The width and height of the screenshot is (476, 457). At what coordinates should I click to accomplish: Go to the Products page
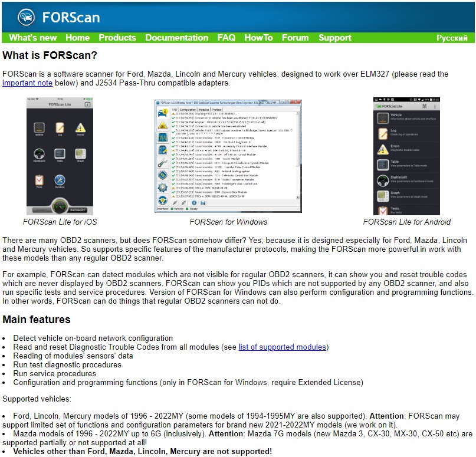click(x=117, y=38)
